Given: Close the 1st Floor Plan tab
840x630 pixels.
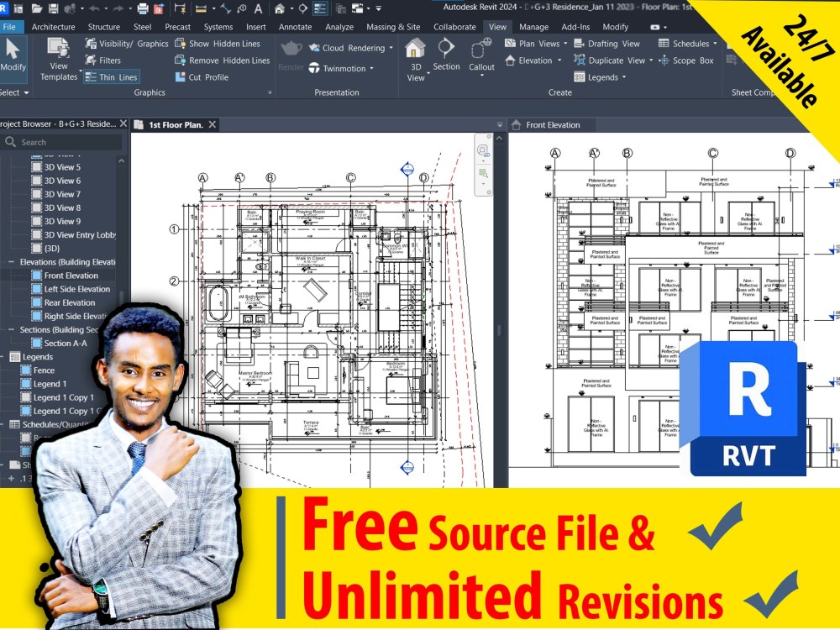Looking at the screenshot, I should pos(213,125).
